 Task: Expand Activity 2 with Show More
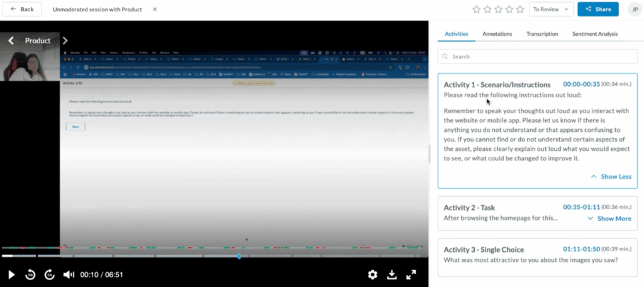(x=609, y=219)
